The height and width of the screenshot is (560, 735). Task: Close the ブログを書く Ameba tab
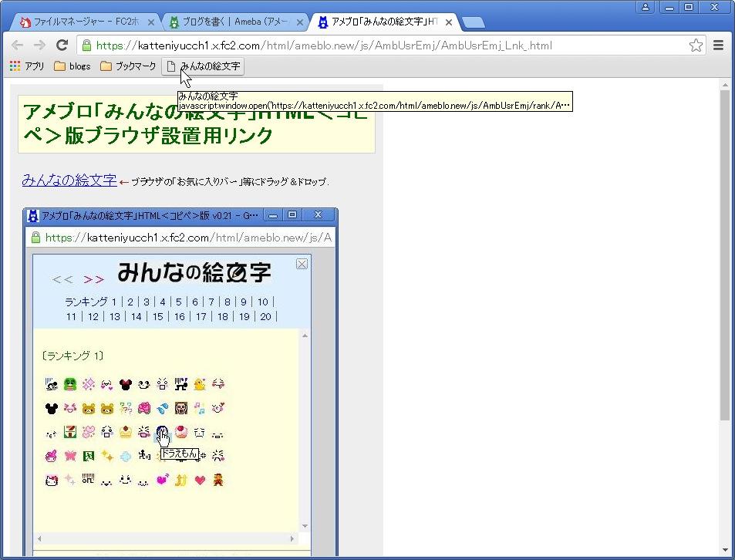[299, 22]
